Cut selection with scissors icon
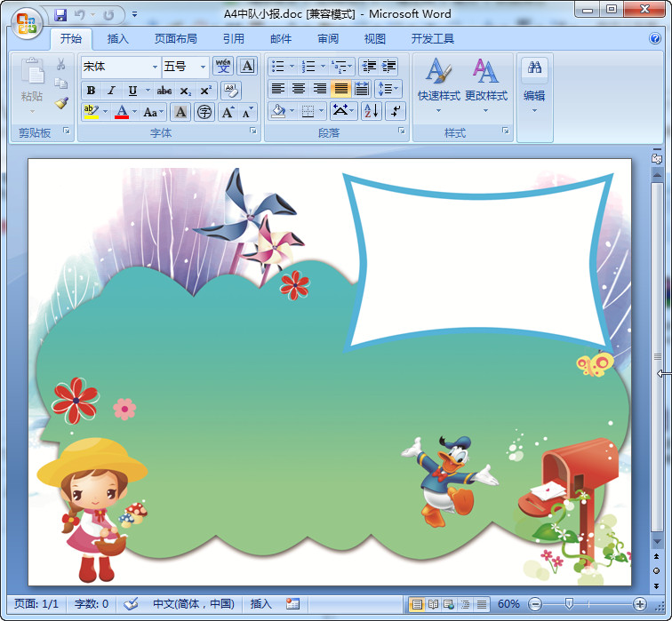672x621 pixels. click(x=61, y=64)
